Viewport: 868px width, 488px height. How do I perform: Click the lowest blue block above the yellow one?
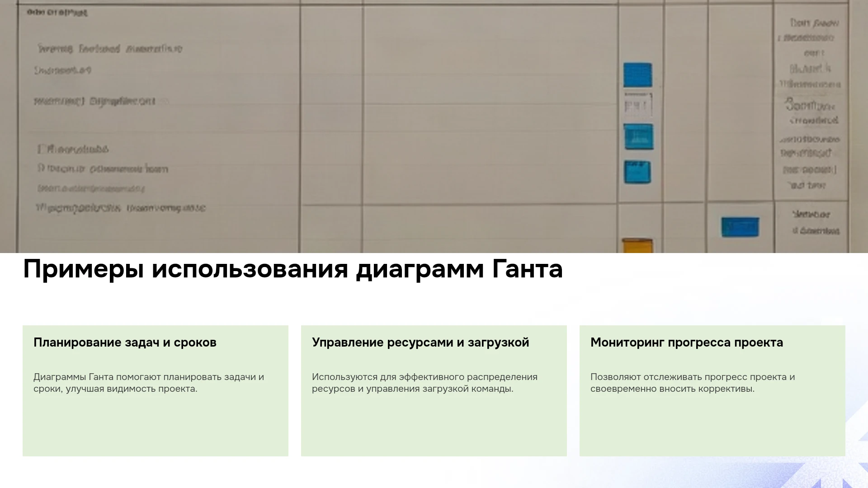coord(637,172)
